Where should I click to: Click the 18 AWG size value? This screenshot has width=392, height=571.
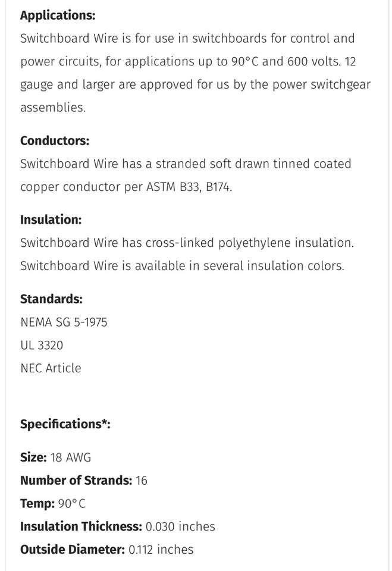70,457
